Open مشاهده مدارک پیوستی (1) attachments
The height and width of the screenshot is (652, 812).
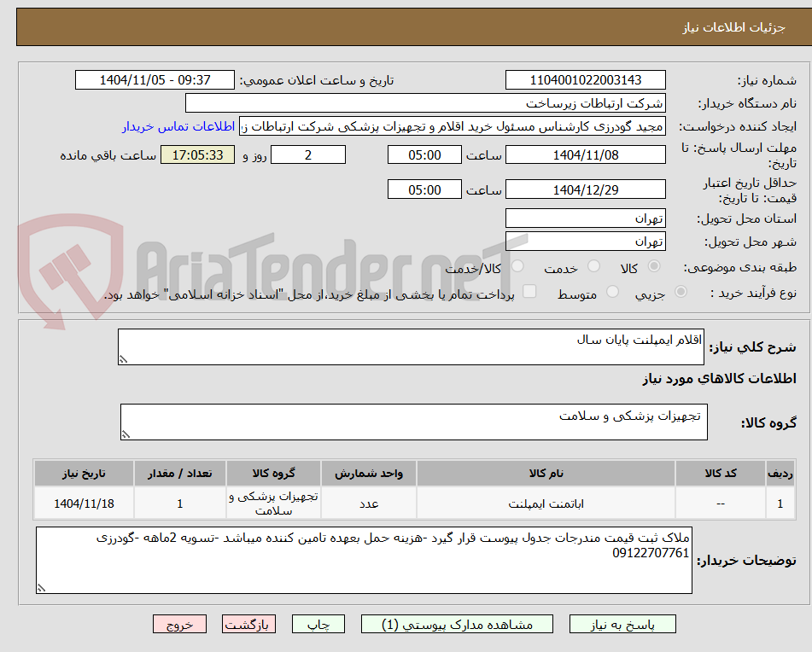(x=457, y=624)
